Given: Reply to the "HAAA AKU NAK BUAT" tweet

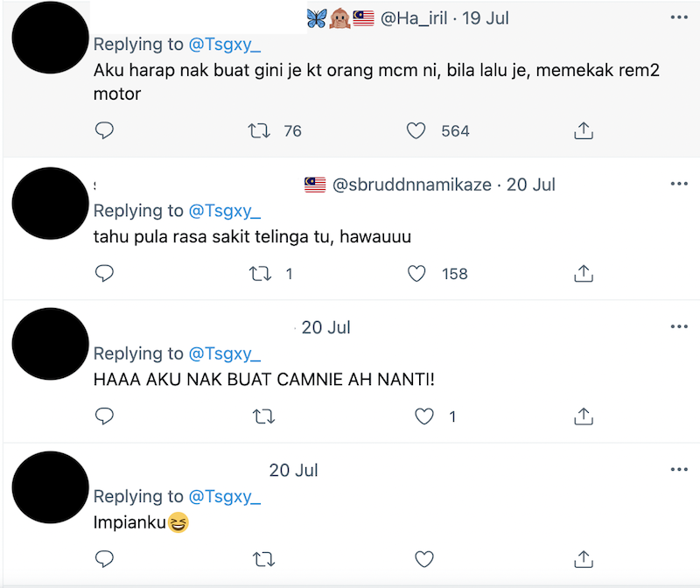Looking at the screenshot, I should point(104,416).
